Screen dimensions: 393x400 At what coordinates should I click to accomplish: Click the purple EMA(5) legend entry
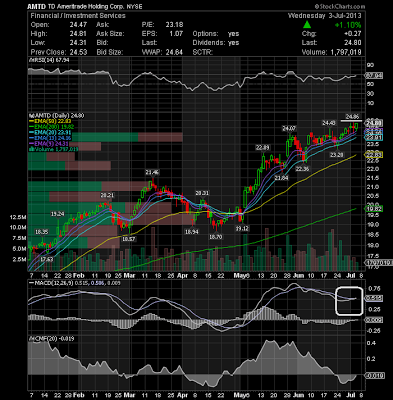point(49,144)
